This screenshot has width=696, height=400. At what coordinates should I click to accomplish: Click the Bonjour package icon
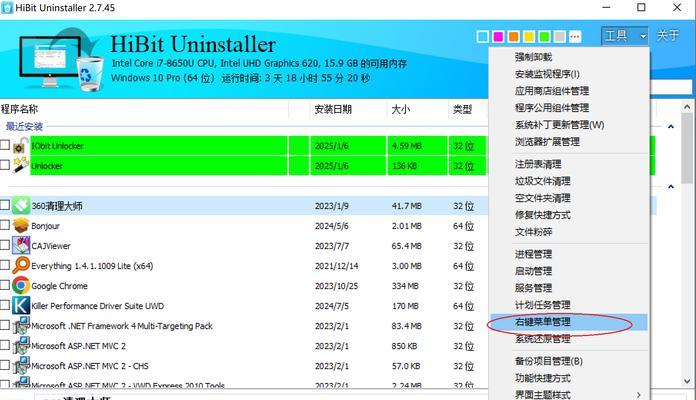pos(21,226)
